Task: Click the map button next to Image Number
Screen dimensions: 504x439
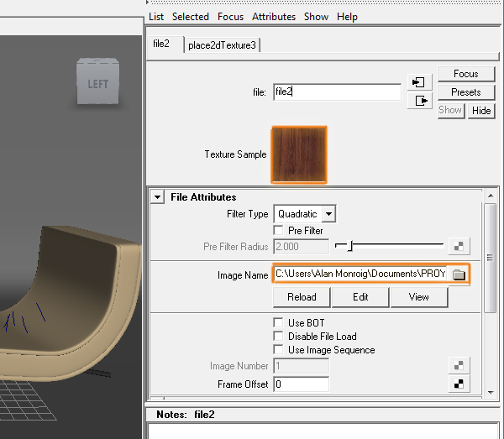Action: tap(459, 365)
